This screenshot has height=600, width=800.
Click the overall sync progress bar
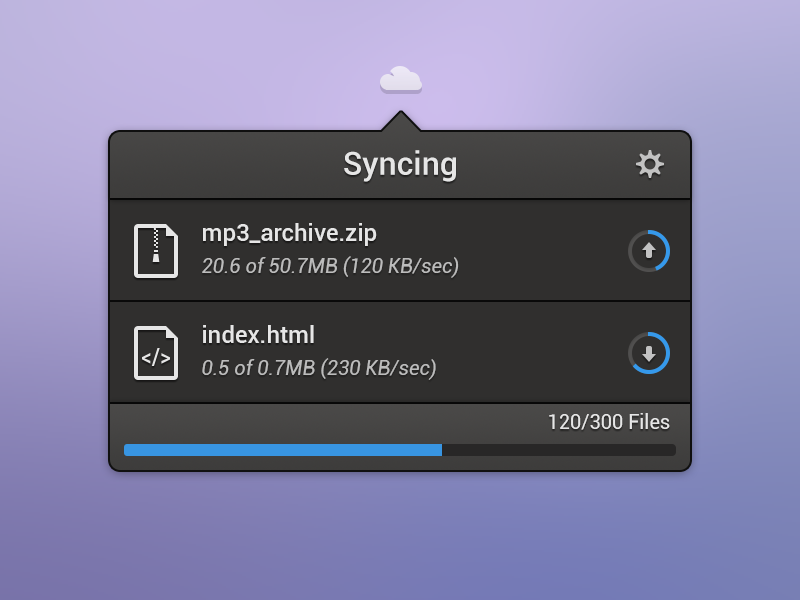400,450
